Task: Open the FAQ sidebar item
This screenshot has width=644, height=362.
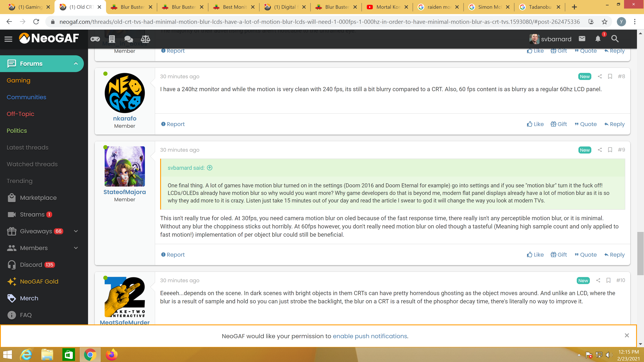Action: click(x=19, y=315)
